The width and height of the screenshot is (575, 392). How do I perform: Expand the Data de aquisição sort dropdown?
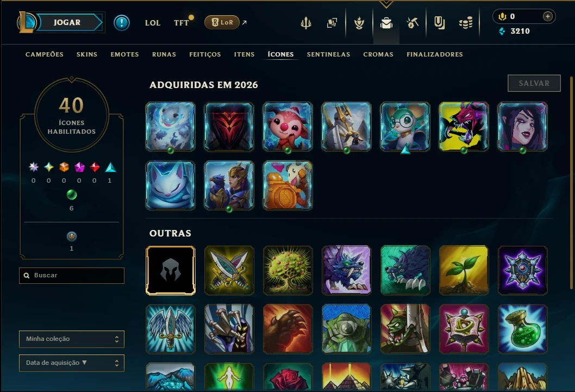tap(72, 363)
